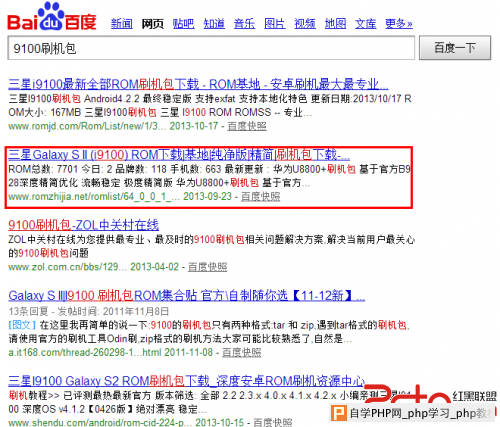The width and height of the screenshot is (500, 427).
Task: Click the www.romjd.com result URL
Action: (87, 126)
